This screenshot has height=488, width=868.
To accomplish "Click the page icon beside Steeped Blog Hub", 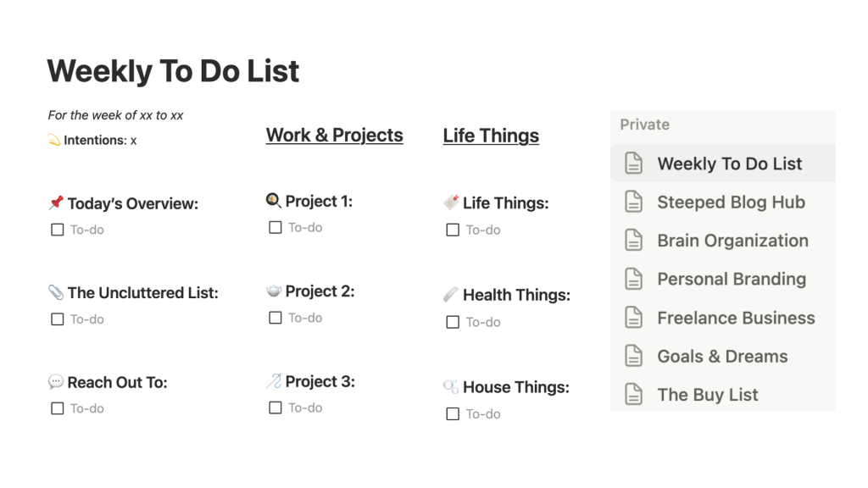I will tap(633, 202).
